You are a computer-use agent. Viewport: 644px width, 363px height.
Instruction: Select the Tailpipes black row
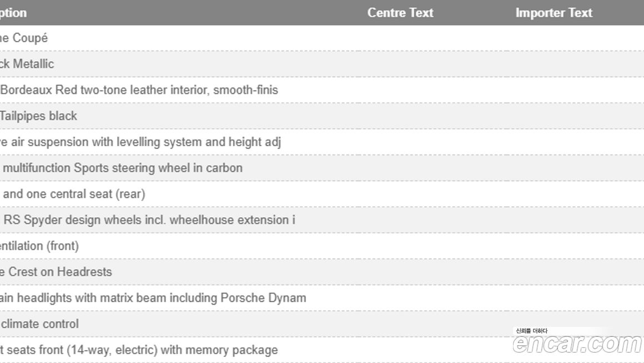(x=38, y=116)
